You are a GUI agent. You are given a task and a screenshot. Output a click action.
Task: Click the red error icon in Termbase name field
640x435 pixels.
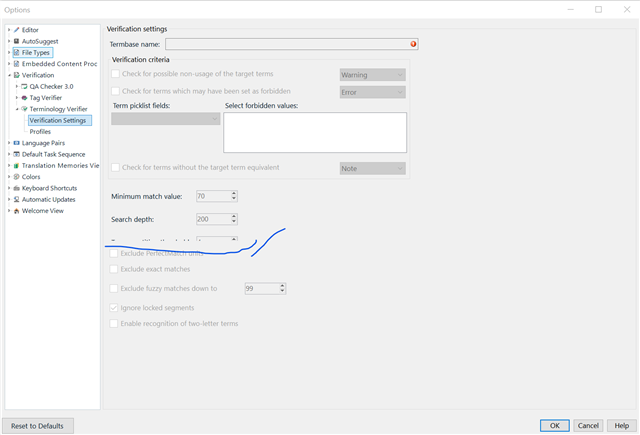click(413, 44)
